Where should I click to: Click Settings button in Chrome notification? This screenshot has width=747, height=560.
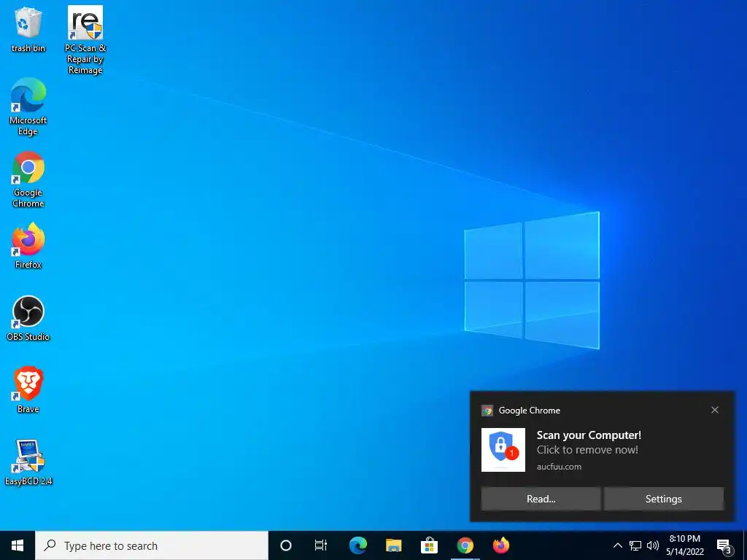[664, 499]
